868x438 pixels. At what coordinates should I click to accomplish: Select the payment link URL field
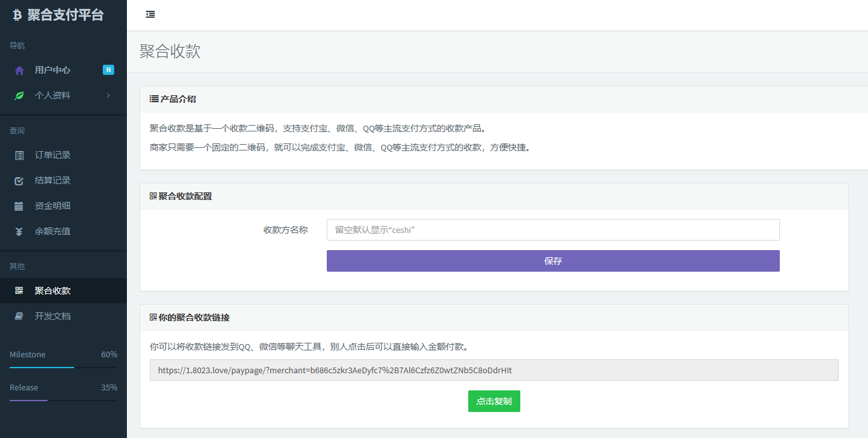pos(494,370)
